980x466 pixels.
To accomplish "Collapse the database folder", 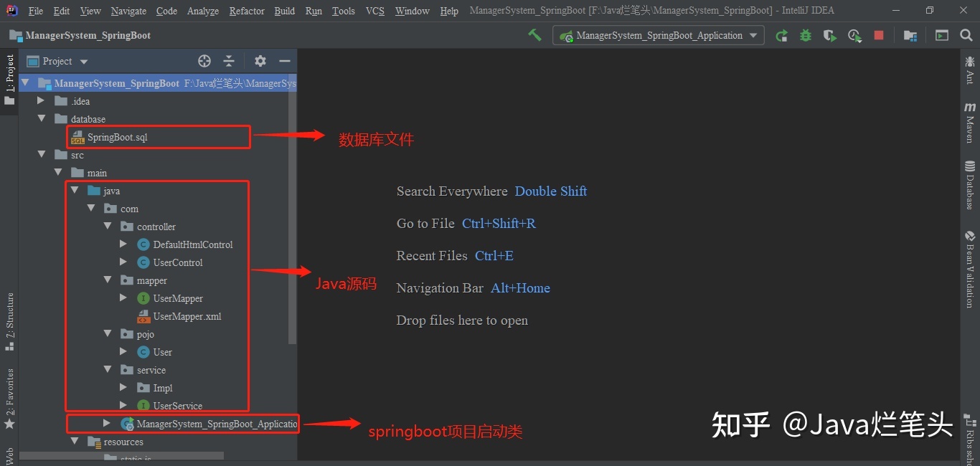I will pyautogui.click(x=42, y=119).
